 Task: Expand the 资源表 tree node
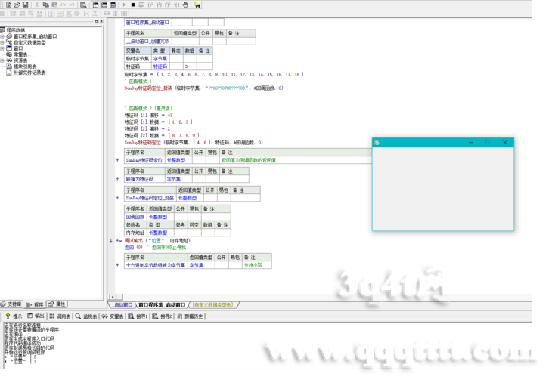pyautogui.click(x=2, y=60)
